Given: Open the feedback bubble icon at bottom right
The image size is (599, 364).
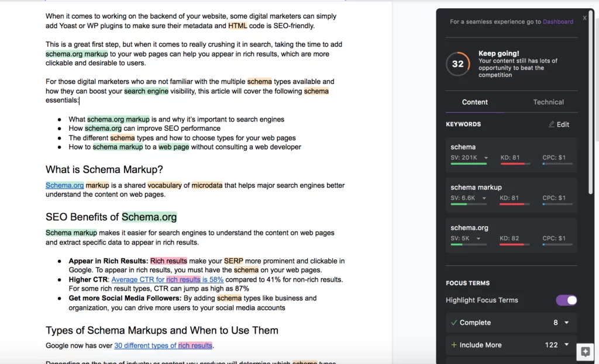Looking at the screenshot, I should pyautogui.click(x=584, y=352).
